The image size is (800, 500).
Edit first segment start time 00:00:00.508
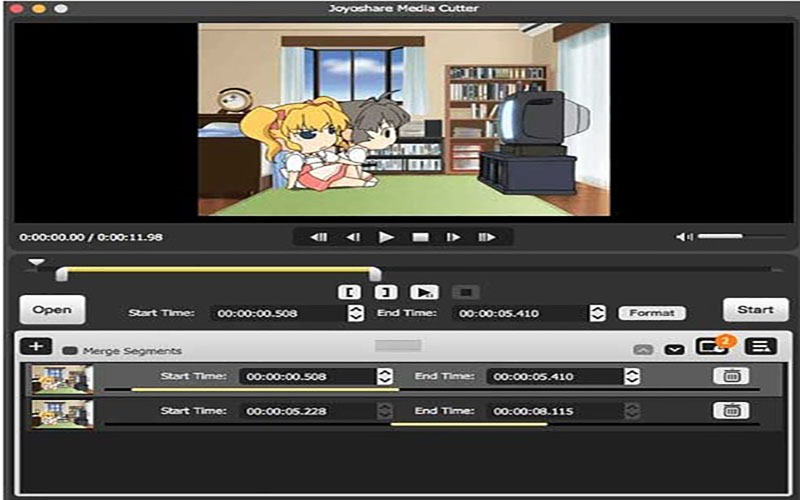pos(308,377)
